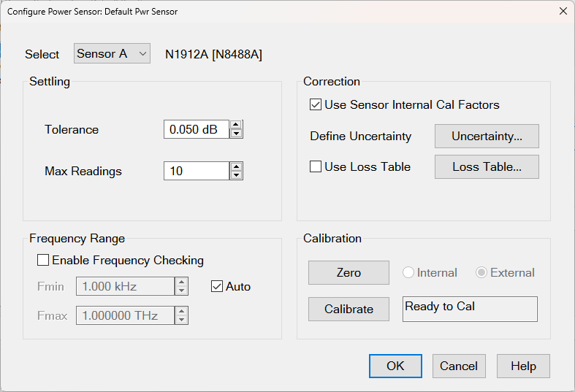
Task: Increase Max Readings with up arrow
Action: click(236, 166)
